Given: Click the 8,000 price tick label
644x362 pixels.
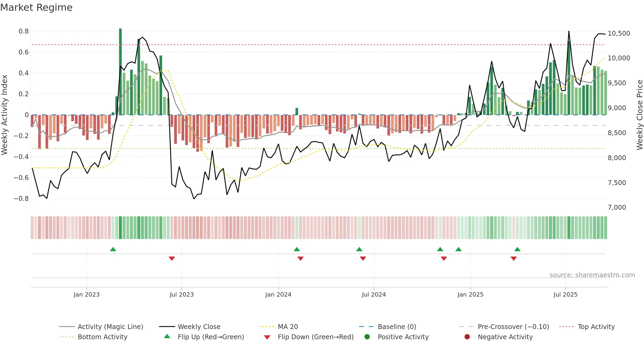Looking at the screenshot, I should [x=617, y=158].
